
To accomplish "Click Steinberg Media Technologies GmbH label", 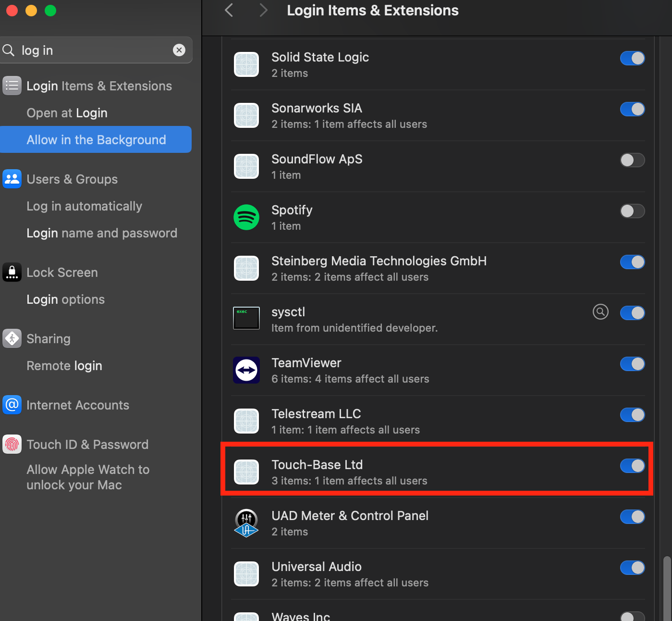I will (x=379, y=261).
